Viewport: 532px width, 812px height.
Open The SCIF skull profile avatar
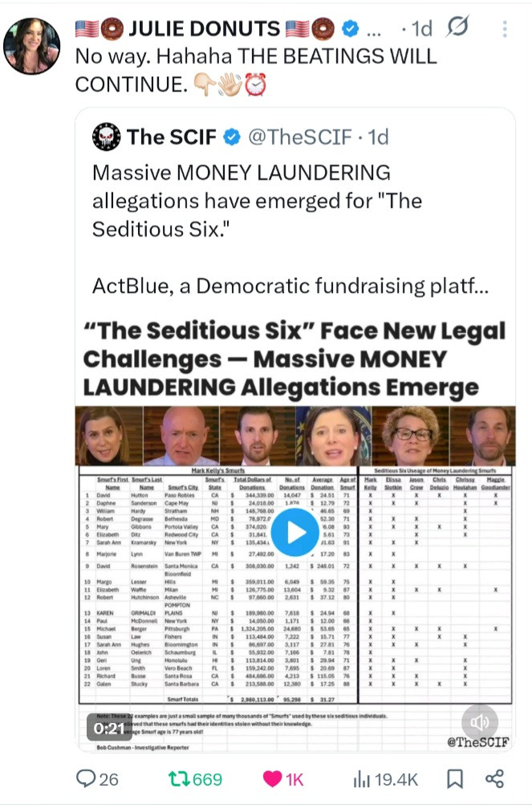click(106, 136)
